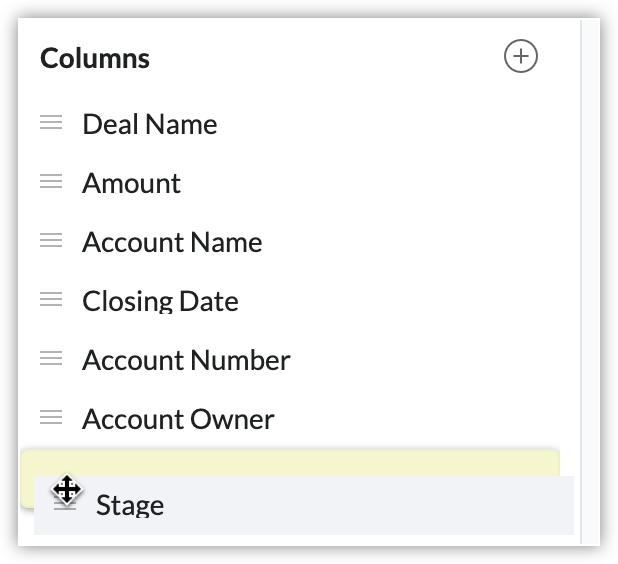Click the drag handle beside Deal Name
The height and width of the screenshot is (564, 618).
click(x=51, y=123)
